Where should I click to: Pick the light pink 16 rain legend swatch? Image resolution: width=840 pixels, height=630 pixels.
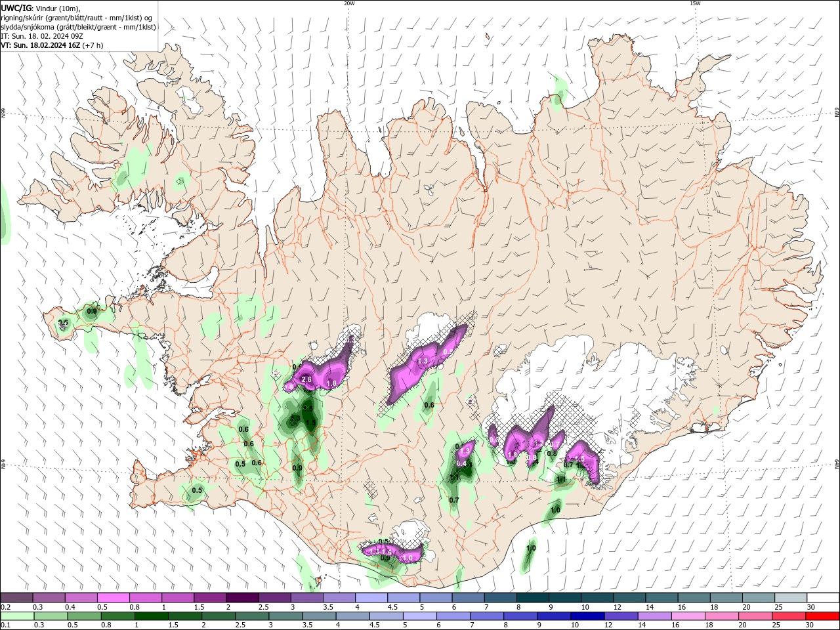click(x=688, y=616)
